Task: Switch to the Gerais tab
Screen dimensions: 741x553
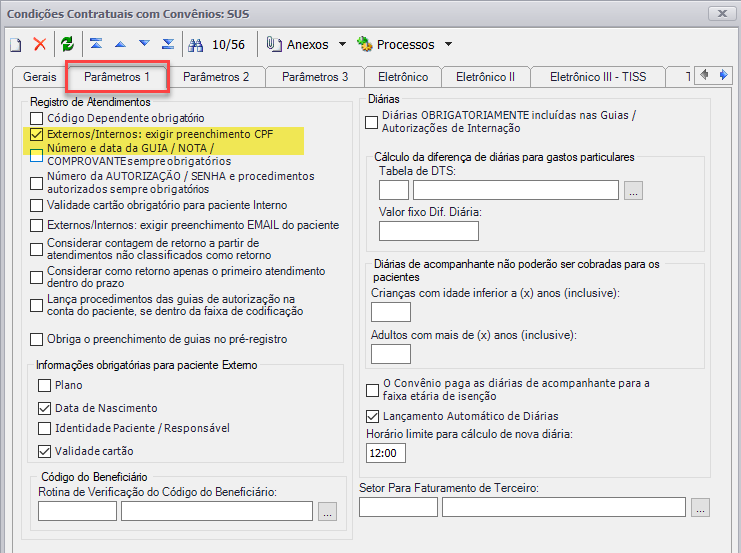Action: (x=40, y=77)
